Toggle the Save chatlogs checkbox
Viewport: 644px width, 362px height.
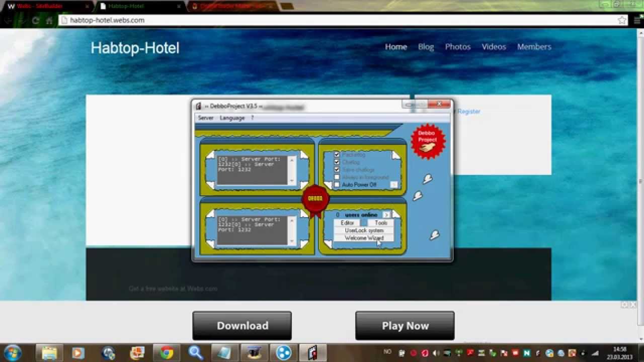pyautogui.click(x=337, y=169)
